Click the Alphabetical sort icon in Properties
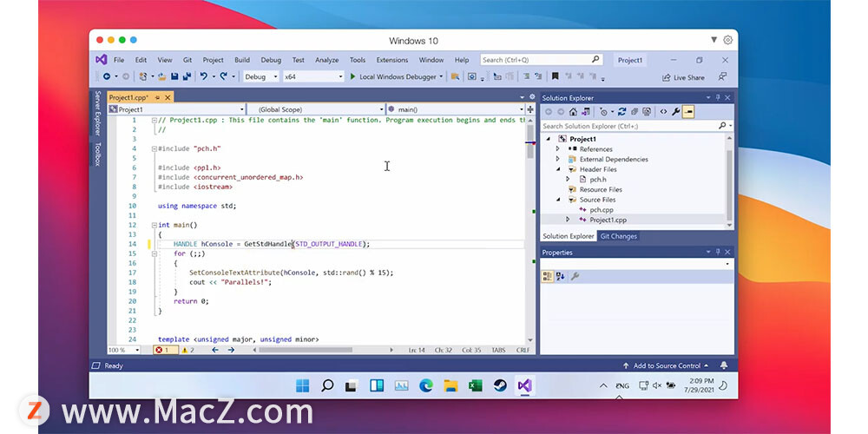 pyautogui.click(x=560, y=276)
